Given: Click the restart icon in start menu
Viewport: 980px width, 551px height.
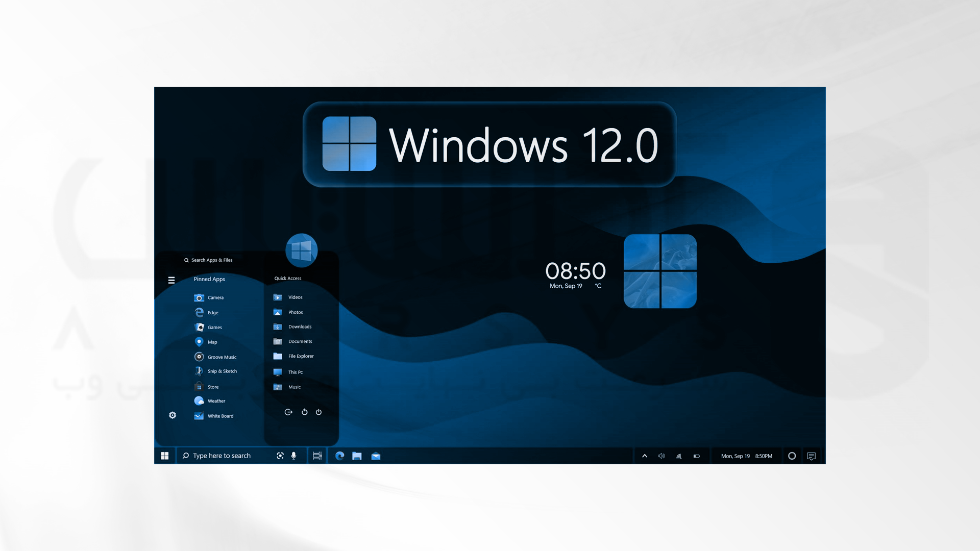Looking at the screenshot, I should [x=304, y=412].
